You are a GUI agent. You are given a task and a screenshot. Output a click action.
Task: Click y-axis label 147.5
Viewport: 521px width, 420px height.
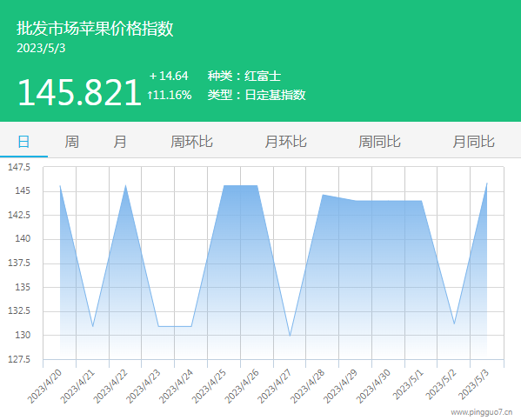point(19,167)
